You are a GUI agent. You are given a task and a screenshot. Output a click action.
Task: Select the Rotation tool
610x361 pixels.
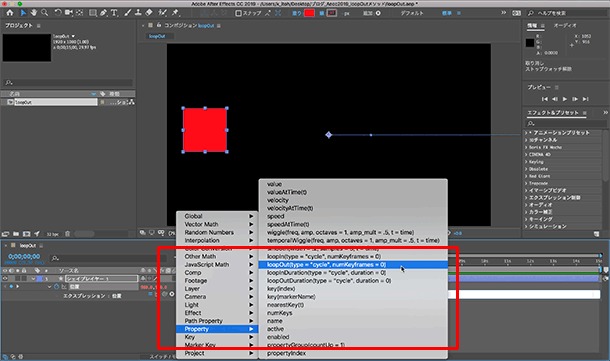click(x=58, y=13)
